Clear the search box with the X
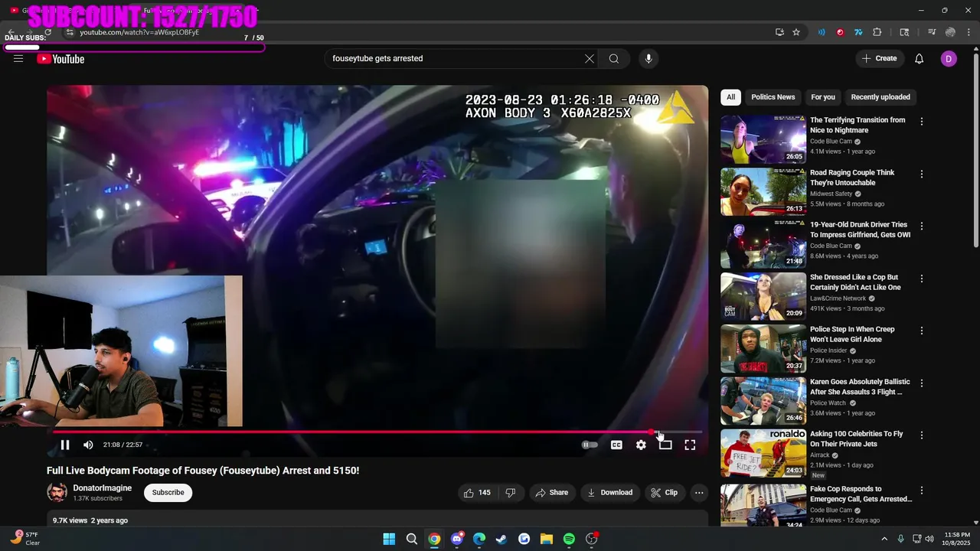This screenshot has width=980, height=551. coord(590,59)
